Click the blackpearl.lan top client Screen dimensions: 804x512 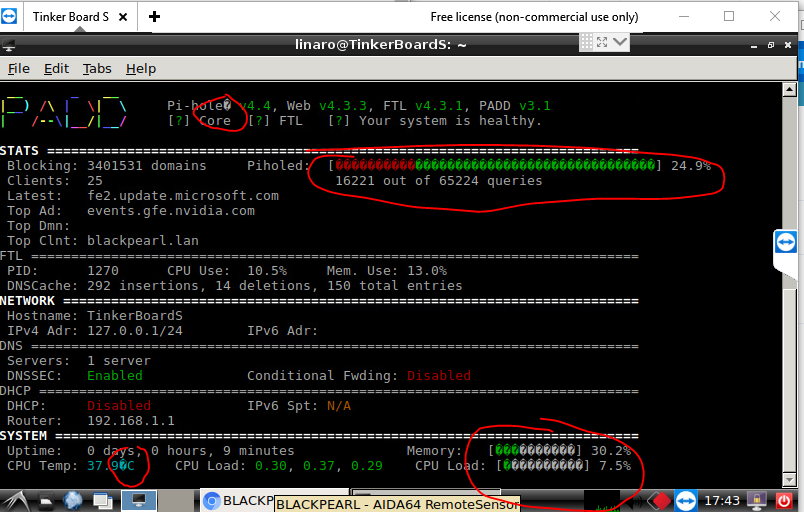point(143,241)
